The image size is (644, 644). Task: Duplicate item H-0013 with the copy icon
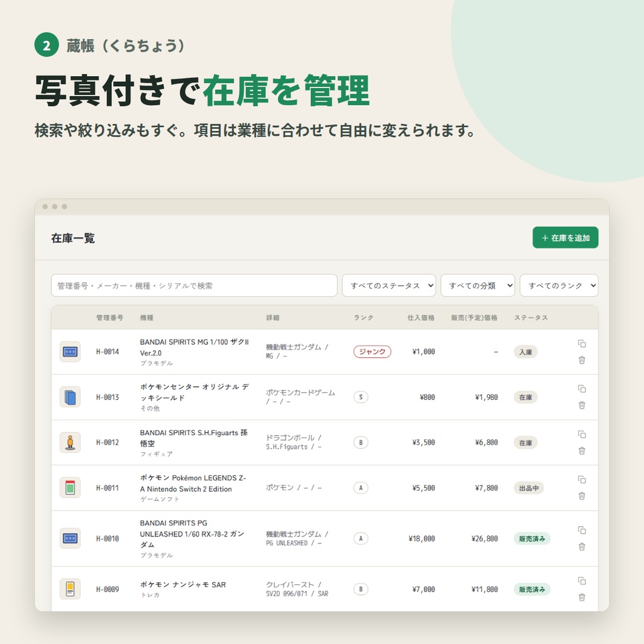click(582, 389)
